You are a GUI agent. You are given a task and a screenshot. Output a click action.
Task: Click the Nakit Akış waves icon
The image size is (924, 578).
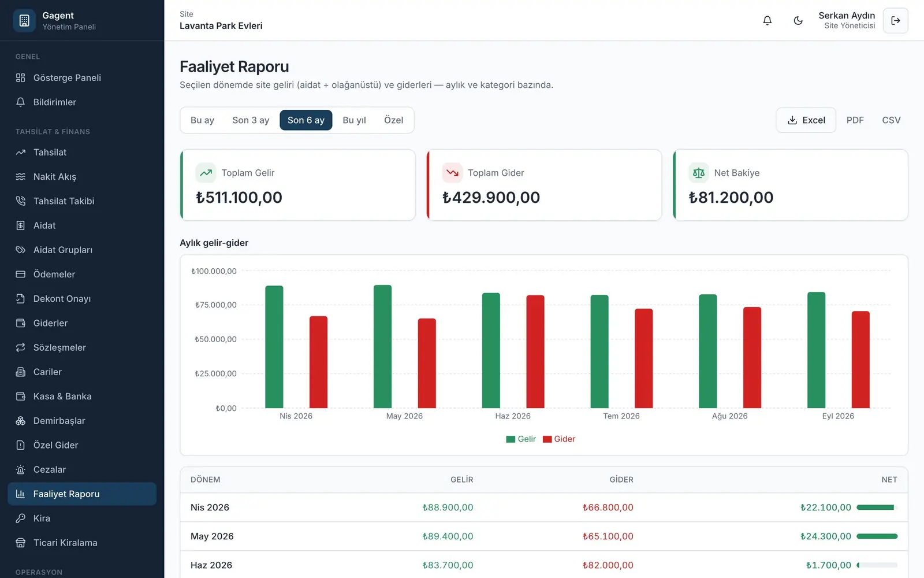[x=21, y=176]
